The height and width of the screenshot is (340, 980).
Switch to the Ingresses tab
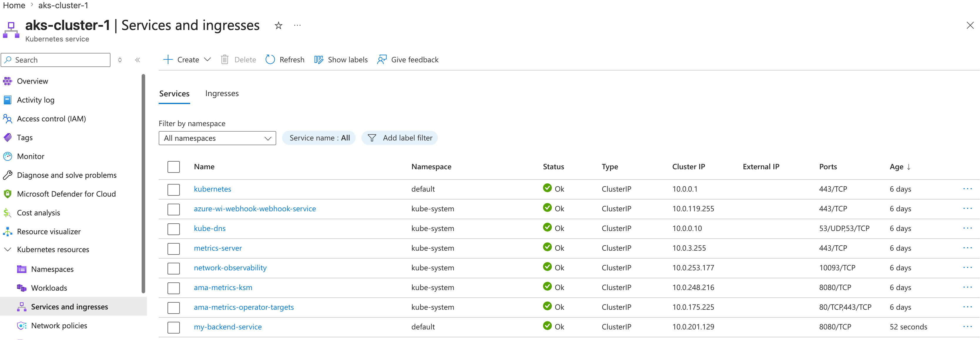tap(222, 93)
